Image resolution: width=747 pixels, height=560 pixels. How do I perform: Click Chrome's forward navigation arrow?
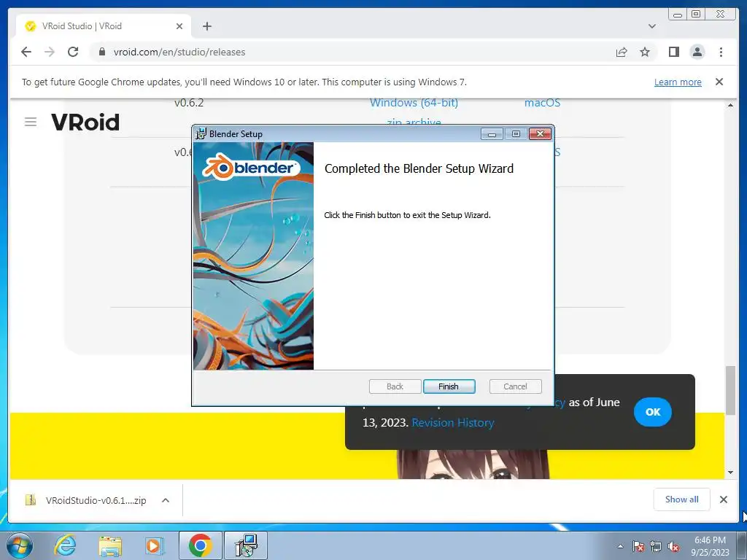pyautogui.click(x=50, y=52)
